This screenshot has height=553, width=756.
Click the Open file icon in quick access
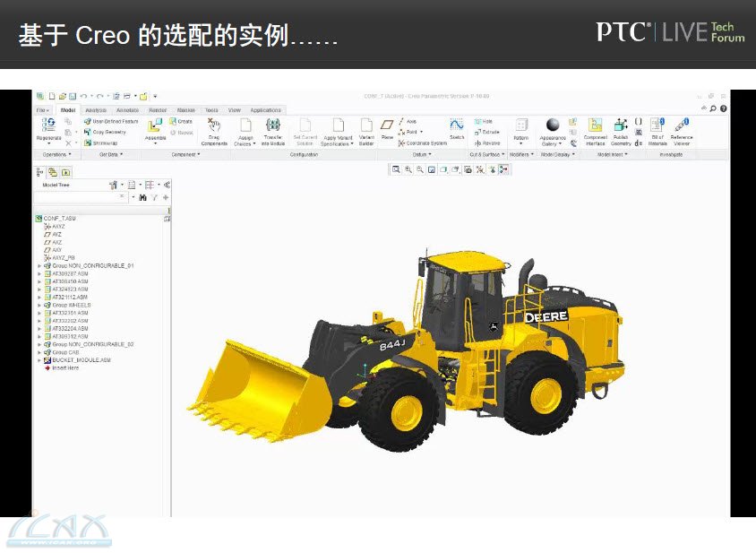pos(62,97)
